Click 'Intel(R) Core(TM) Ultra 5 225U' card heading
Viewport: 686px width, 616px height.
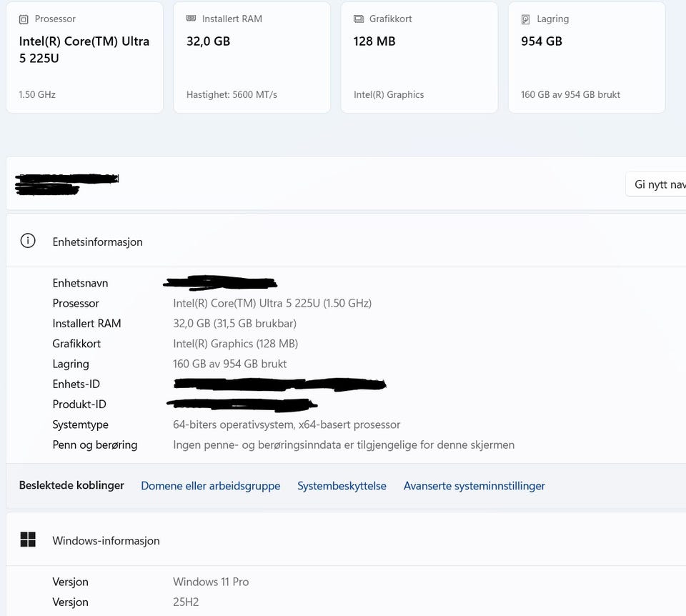pyautogui.click(x=84, y=49)
